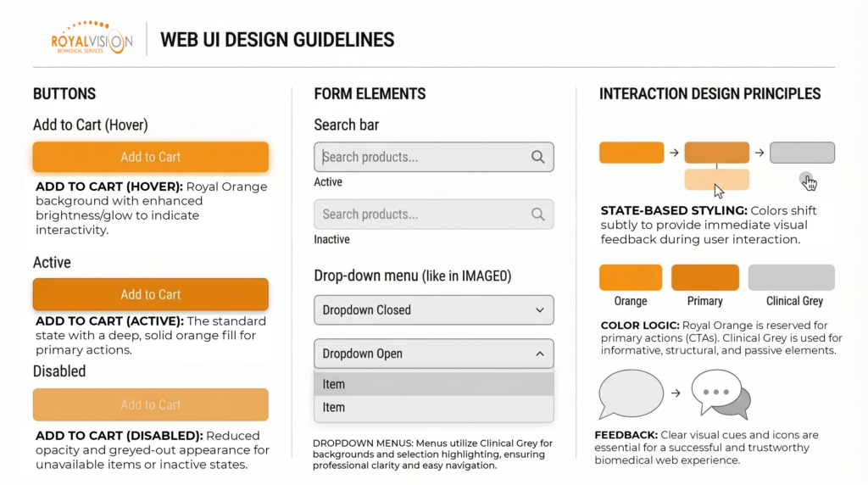Click the active search bar magnifier icon

tap(537, 157)
